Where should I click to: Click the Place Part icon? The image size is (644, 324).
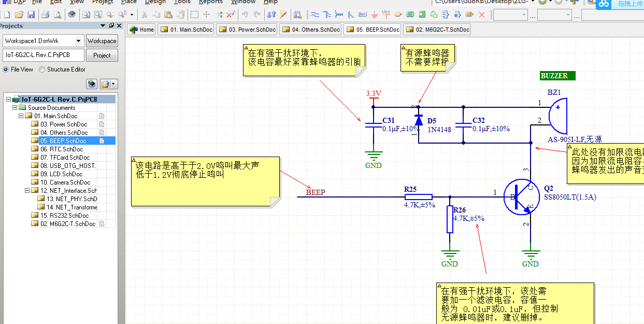(x=398, y=15)
